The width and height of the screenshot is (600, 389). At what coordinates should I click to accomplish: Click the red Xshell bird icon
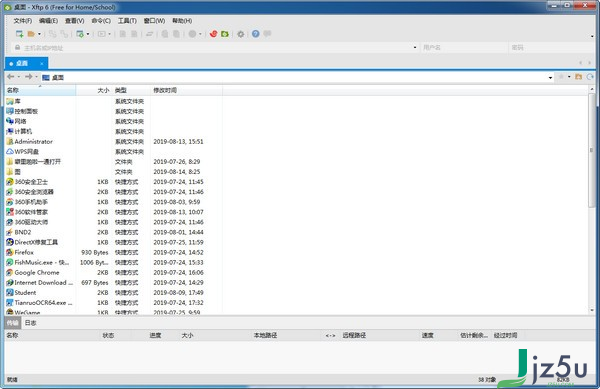pyautogui.click(x=214, y=34)
